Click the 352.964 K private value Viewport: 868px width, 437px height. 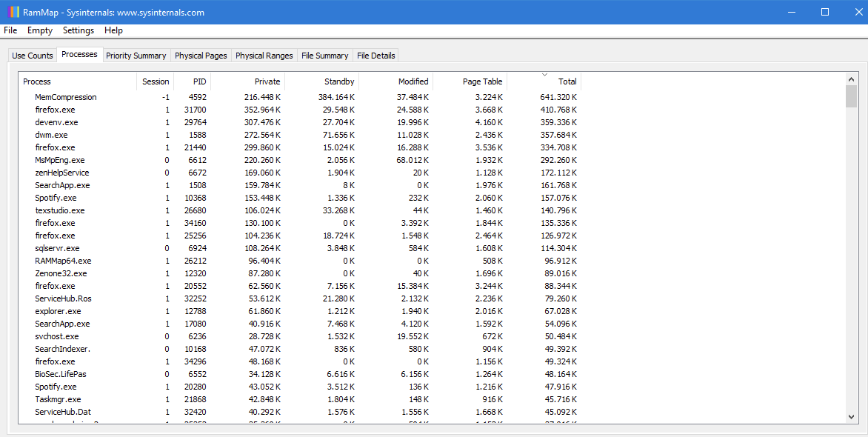click(x=262, y=110)
